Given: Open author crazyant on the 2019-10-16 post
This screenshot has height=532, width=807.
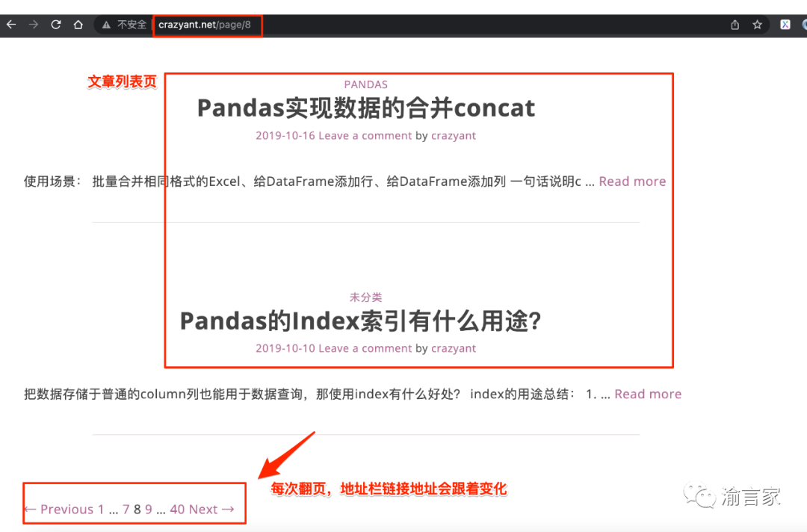Looking at the screenshot, I should click(454, 135).
